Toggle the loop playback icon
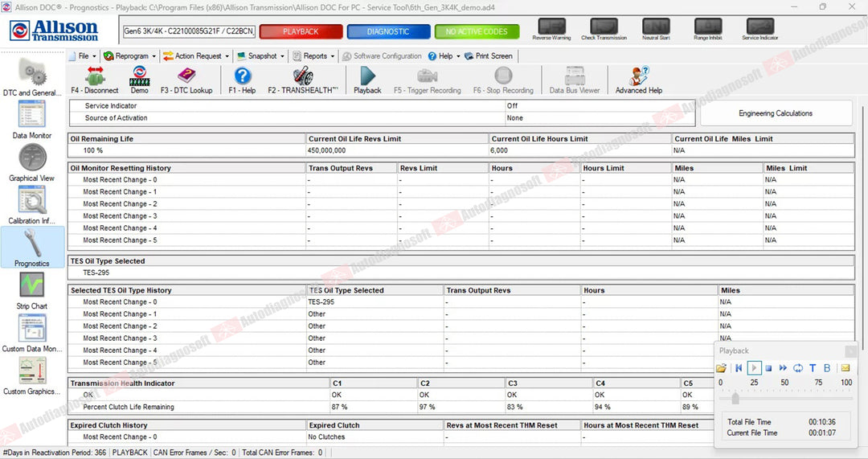The width and height of the screenshot is (868, 459). click(x=798, y=367)
